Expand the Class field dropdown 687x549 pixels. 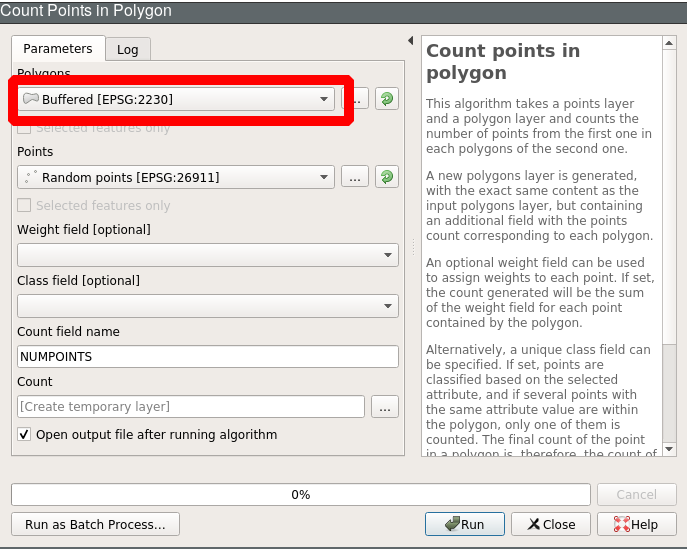pyautogui.click(x=207, y=306)
